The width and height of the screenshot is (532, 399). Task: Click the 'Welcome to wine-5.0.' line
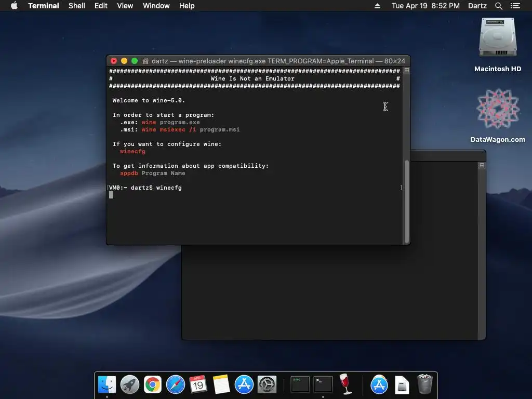149,100
